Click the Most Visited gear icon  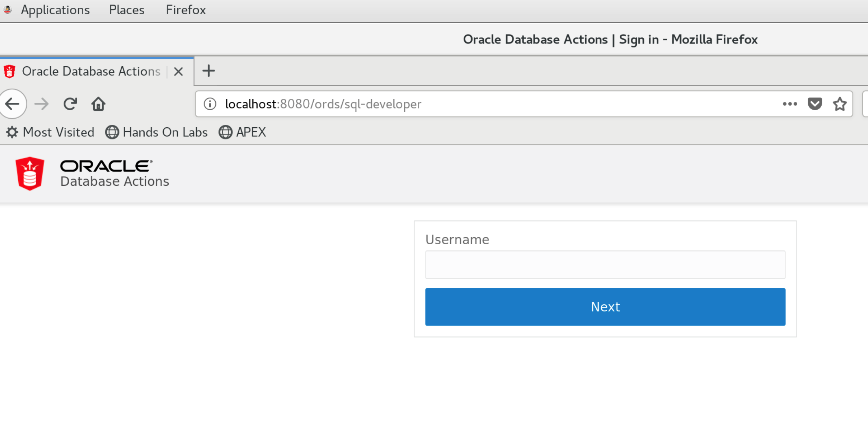tap(12, 132)
